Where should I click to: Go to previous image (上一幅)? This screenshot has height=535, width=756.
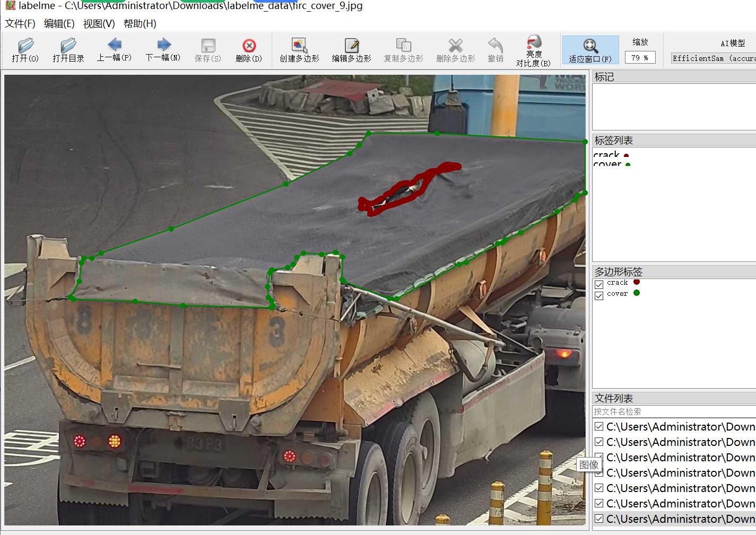114,50
